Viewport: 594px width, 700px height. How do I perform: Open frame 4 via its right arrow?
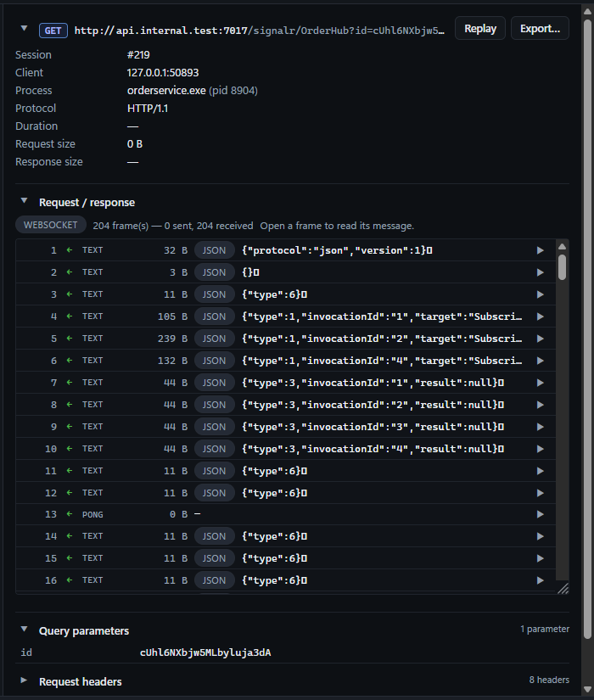point(540,316)
